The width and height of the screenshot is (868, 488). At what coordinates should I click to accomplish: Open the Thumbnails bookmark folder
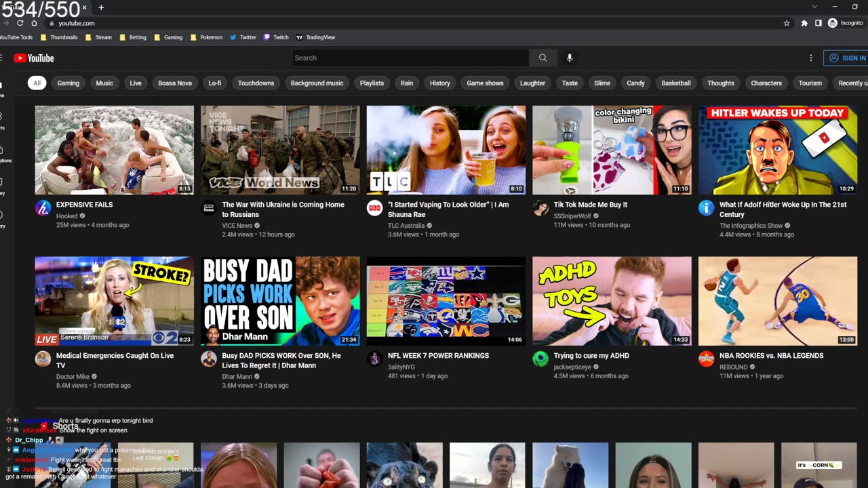pyautogui.click(x=59, y=37)
